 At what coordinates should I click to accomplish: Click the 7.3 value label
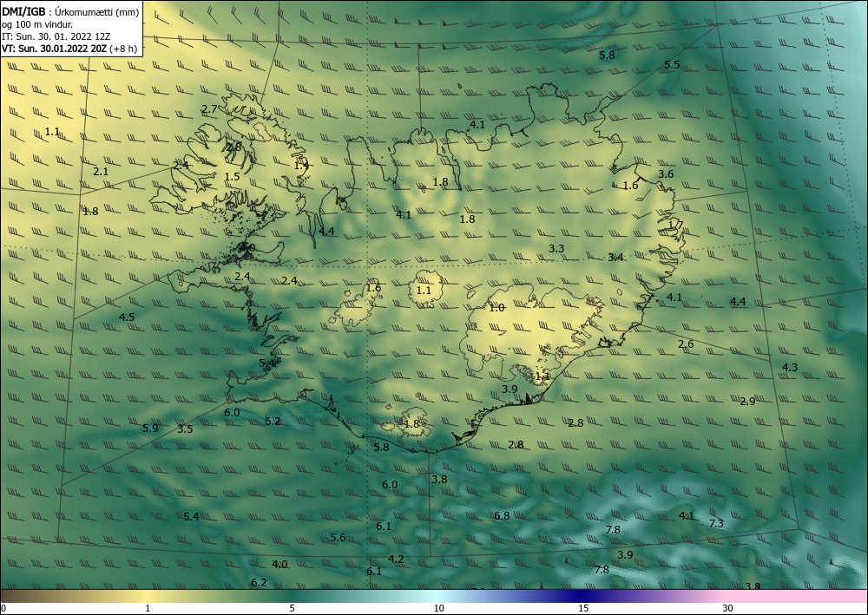[x=716, y=523]
